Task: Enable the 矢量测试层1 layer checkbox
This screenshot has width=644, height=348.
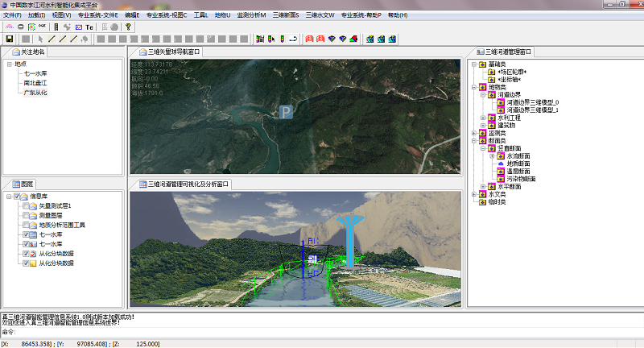Action: pyautogui.click(x=26, y=206)
